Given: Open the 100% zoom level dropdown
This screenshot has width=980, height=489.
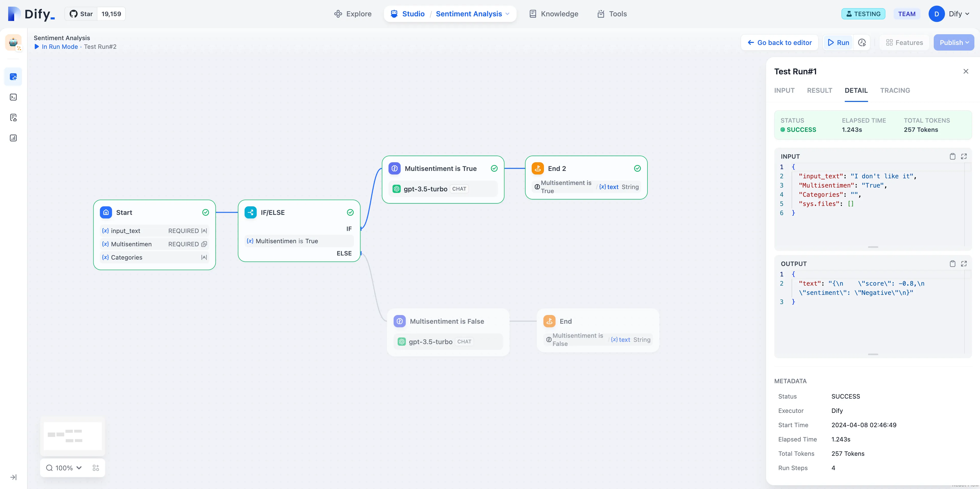Looking at the screenshot, I should [x=64, y=468].
